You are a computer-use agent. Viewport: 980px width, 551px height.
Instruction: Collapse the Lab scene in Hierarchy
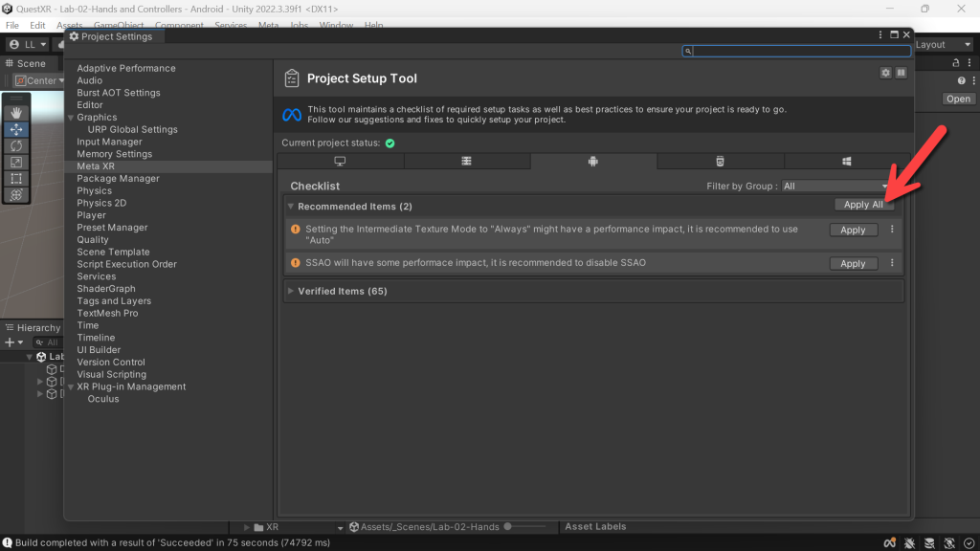pyautogui.click(x=30, y=357)
